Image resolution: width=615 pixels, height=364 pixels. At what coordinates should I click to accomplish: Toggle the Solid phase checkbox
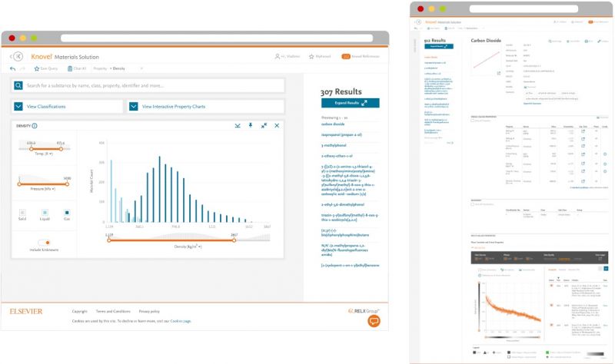(22, 213)
